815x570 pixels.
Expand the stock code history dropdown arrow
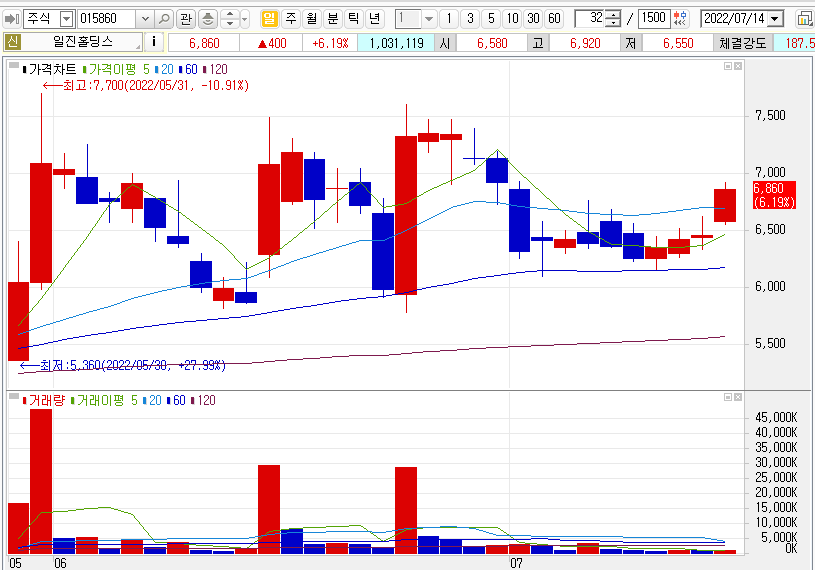pyautogui.click(x=145, y=19)
